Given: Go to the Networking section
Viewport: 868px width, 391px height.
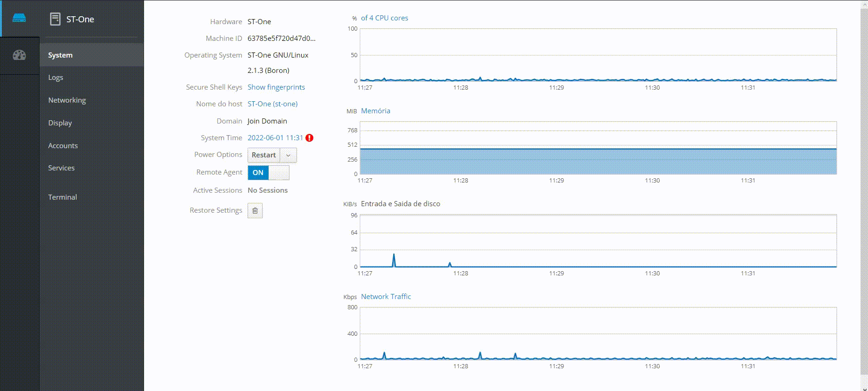Looking at the screenshot, I should 67,100.
